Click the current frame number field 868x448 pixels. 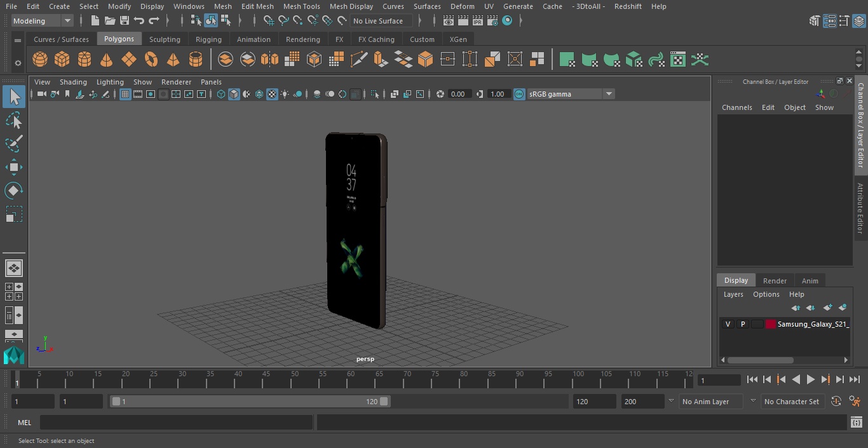coord(719,380)
